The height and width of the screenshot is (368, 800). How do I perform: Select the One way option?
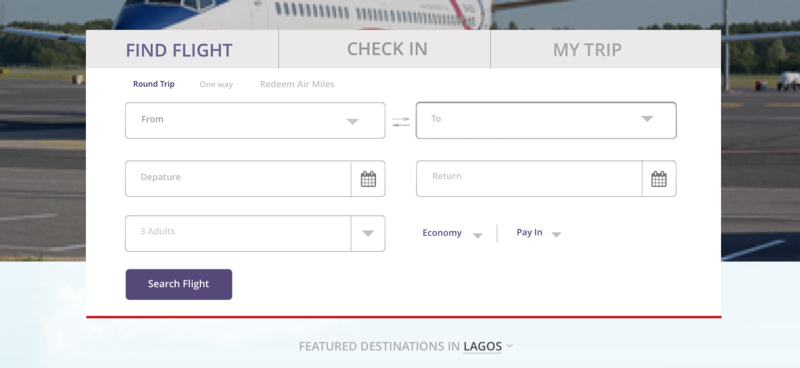(216, 85)
